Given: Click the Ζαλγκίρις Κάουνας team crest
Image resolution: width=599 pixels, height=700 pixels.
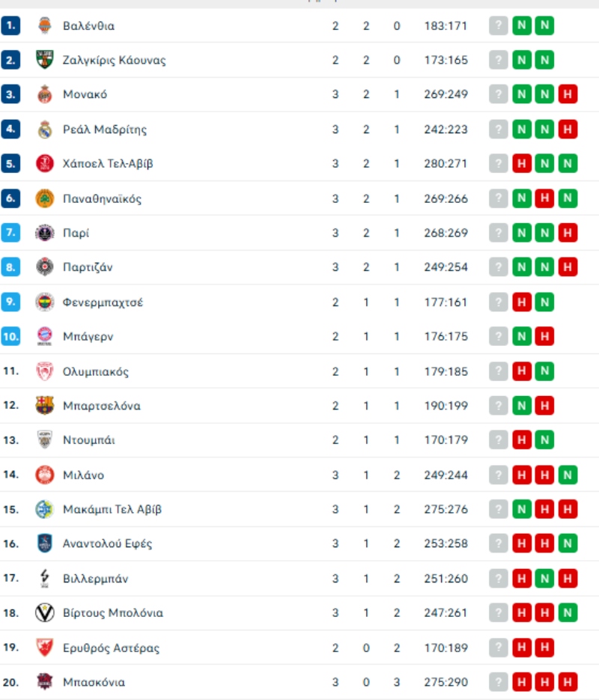Looking at the screenshot, I should pos(45,61).
